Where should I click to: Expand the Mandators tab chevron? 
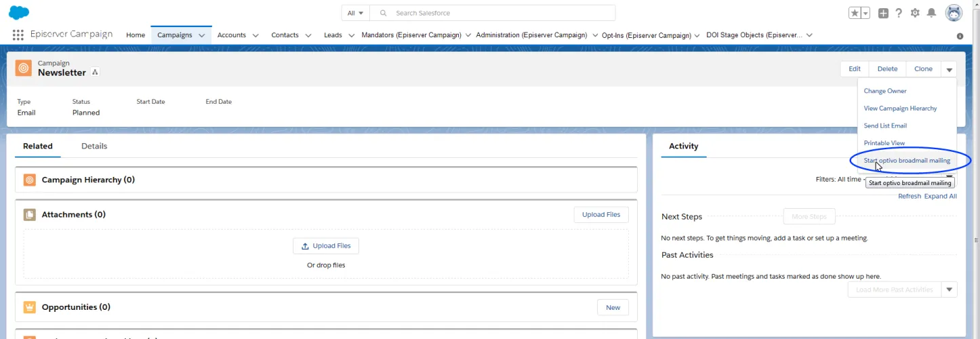(467, 35)
